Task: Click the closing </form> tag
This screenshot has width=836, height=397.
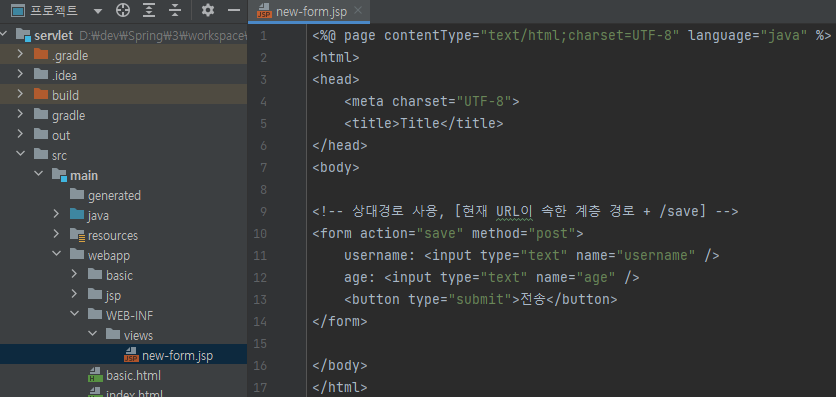Action: pos(340,321)
